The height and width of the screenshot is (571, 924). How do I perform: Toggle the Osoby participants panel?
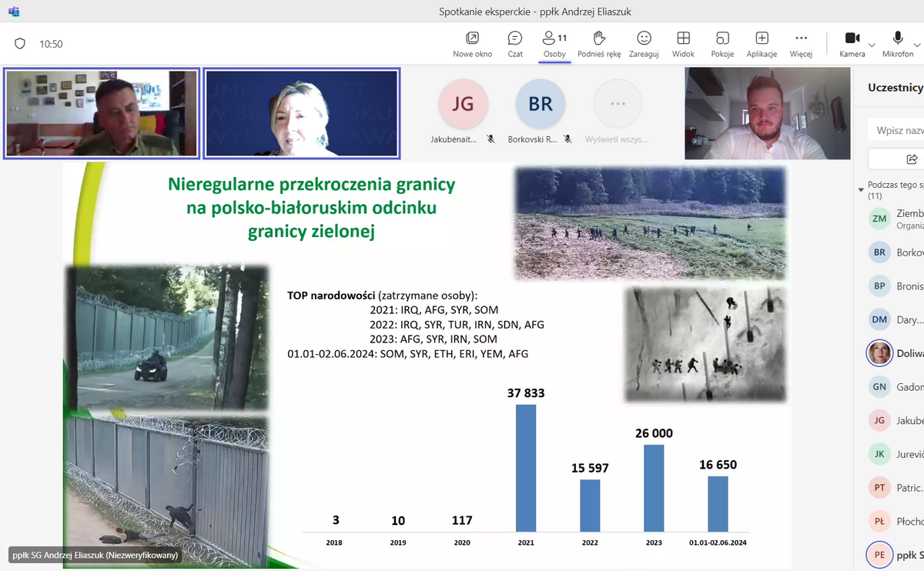pos(554,44)
